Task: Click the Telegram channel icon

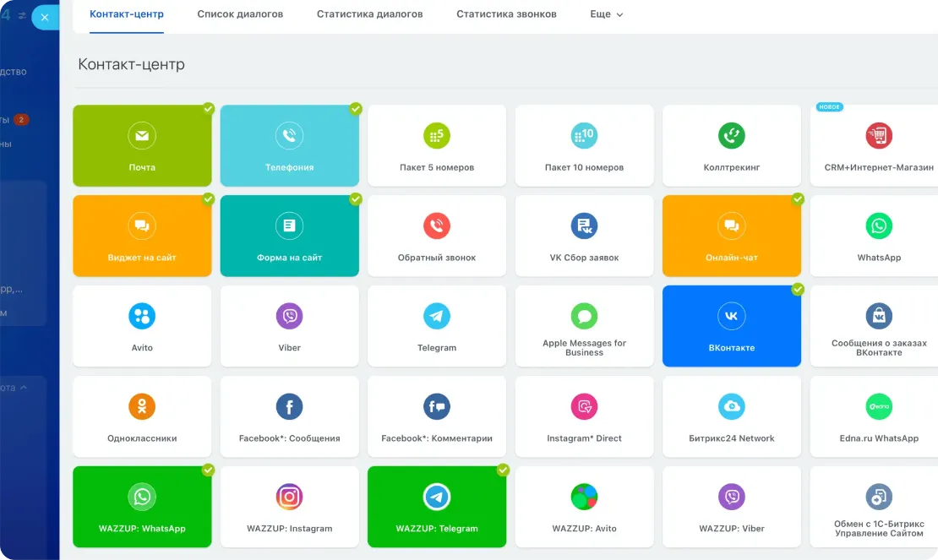Action: pos(437,316)
